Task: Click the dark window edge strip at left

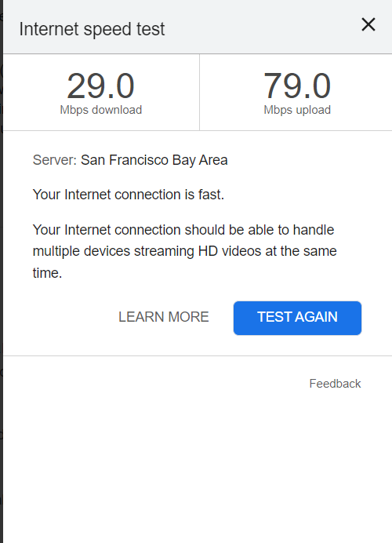Action: pyautogui.click(x=2, y=271)
